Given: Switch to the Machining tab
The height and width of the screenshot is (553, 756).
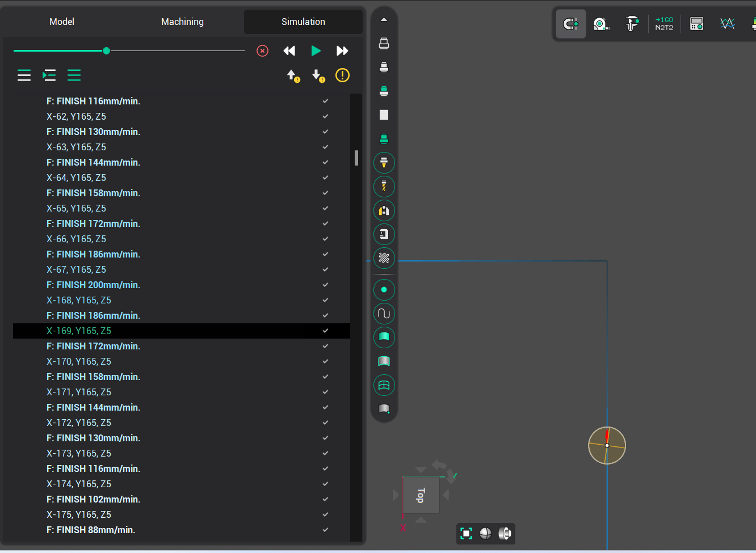Looking at the screenshot, I should click(x=182, y=22).
